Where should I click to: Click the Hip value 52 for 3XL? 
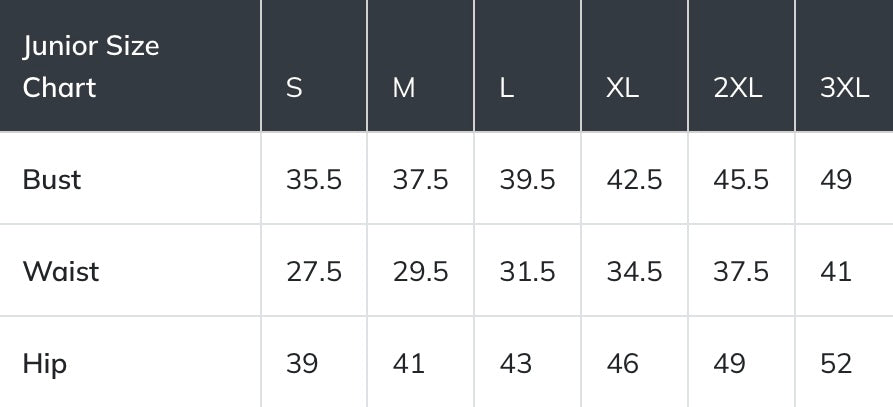(x=836, y=363)
